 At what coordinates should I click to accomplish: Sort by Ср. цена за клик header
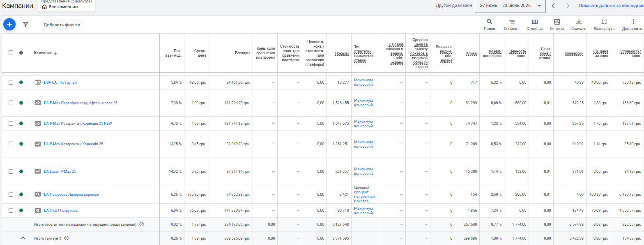(x=600, y=53)
